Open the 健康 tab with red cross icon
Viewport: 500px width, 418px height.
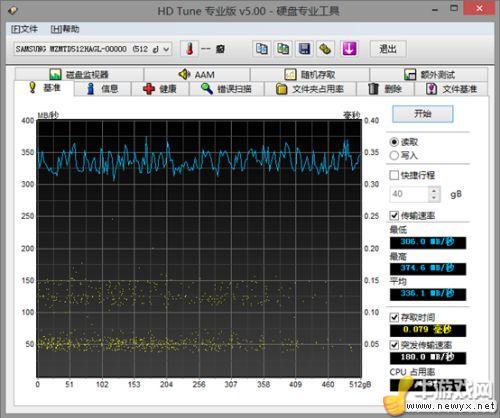click(160, 89)
